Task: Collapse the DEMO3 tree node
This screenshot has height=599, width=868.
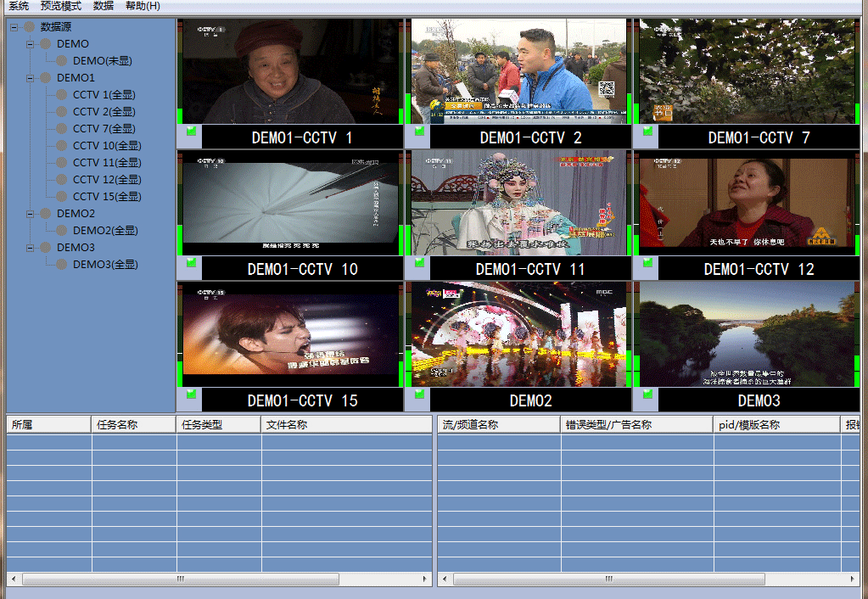Action: pyautogui.click(x=31, y=248)
